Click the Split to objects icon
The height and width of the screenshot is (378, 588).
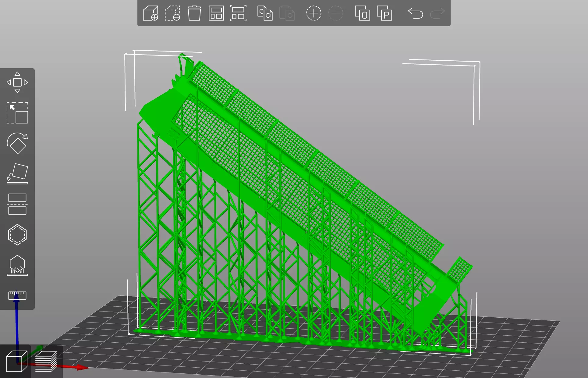tap(362, 13)
